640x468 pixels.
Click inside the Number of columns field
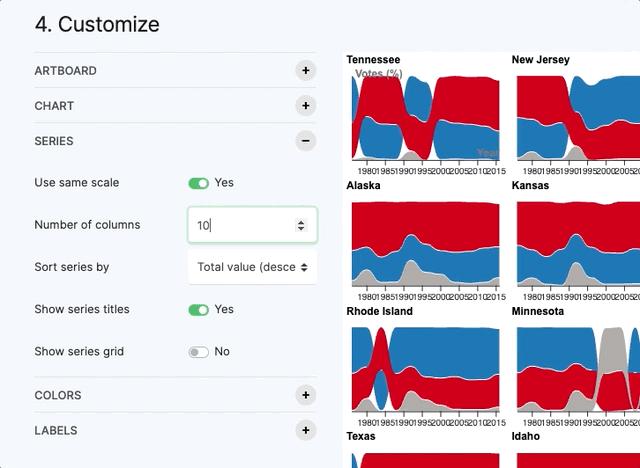(x=240, y=226)
